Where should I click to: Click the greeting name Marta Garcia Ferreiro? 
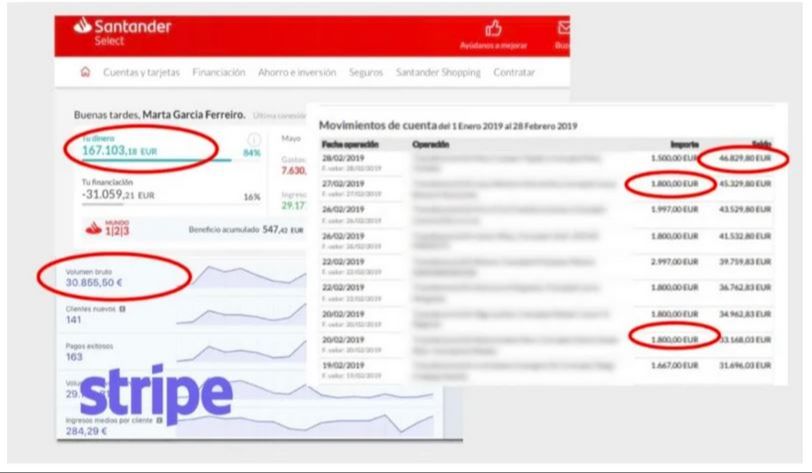(x=194, y=114)
